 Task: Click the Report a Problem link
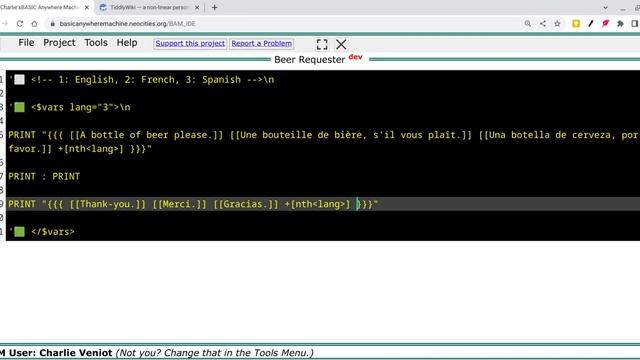pos(262,43)
